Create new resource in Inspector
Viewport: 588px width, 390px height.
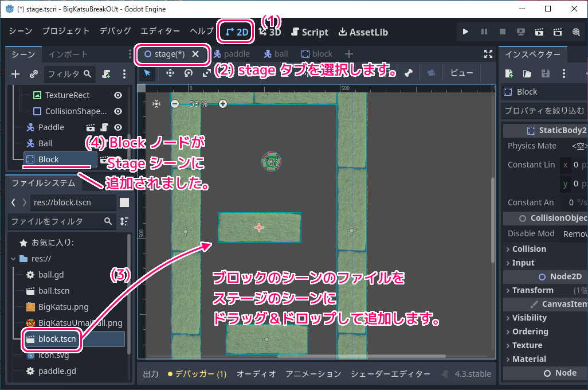[x=509, y=73]
